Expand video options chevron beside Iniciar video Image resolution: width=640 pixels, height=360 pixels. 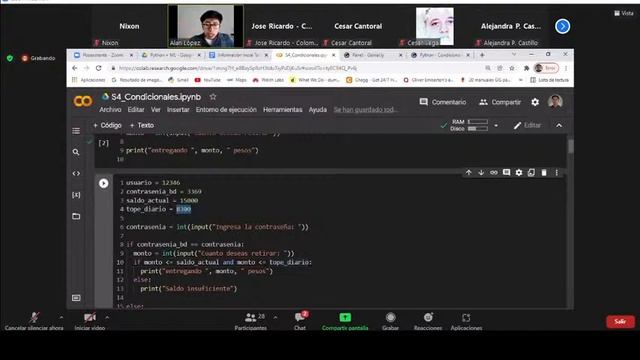tap(107, 317)
